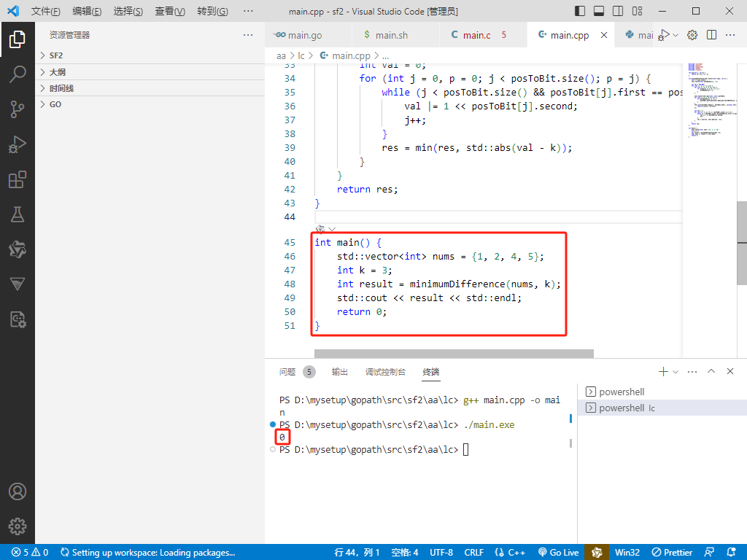The image size is (747, 560).
Task: Click Prettier status bar item
Action: click(x=672, y=553)
